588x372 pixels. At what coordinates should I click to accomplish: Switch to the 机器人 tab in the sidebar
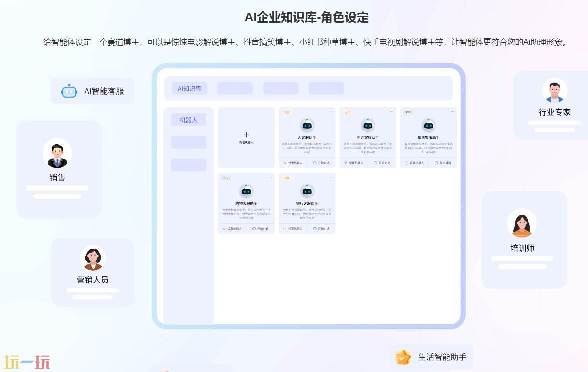pyautogui.click(x=189, y=119)
